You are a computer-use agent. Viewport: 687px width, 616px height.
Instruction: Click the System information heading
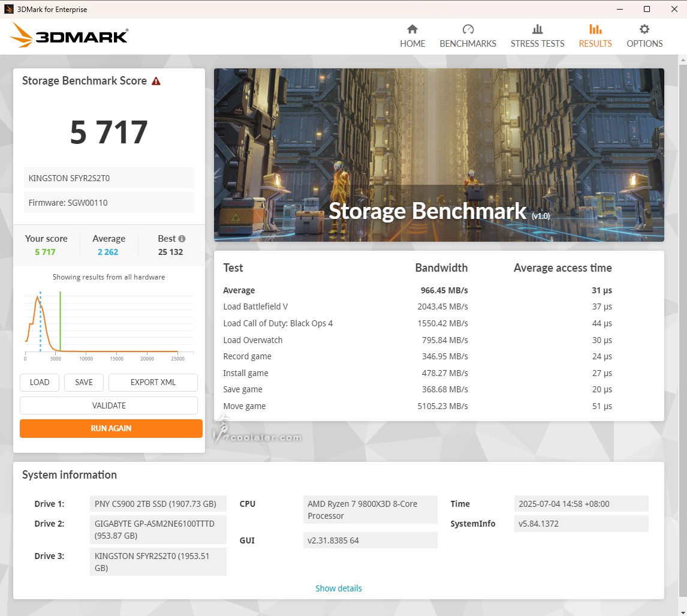coord(69,475)
